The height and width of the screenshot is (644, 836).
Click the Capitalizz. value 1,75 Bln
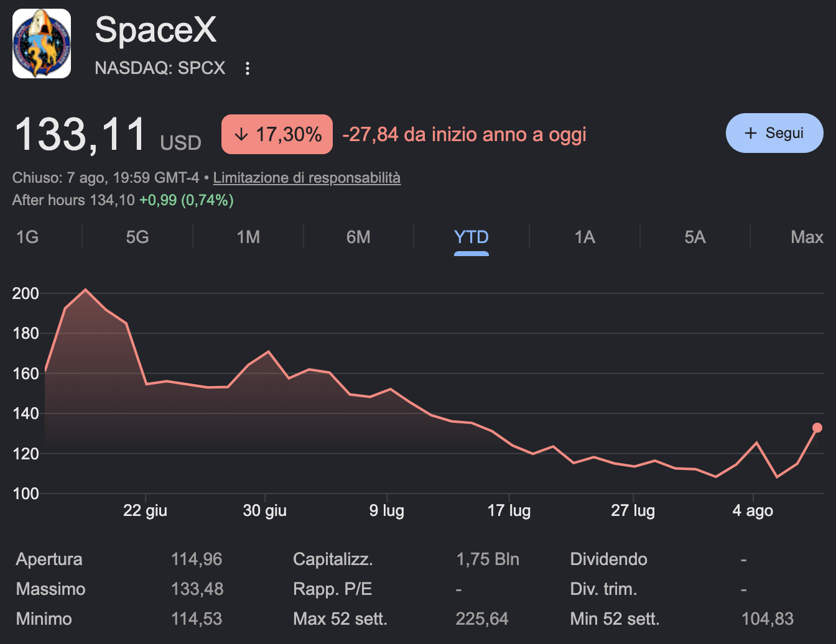(x=488, y=559)
